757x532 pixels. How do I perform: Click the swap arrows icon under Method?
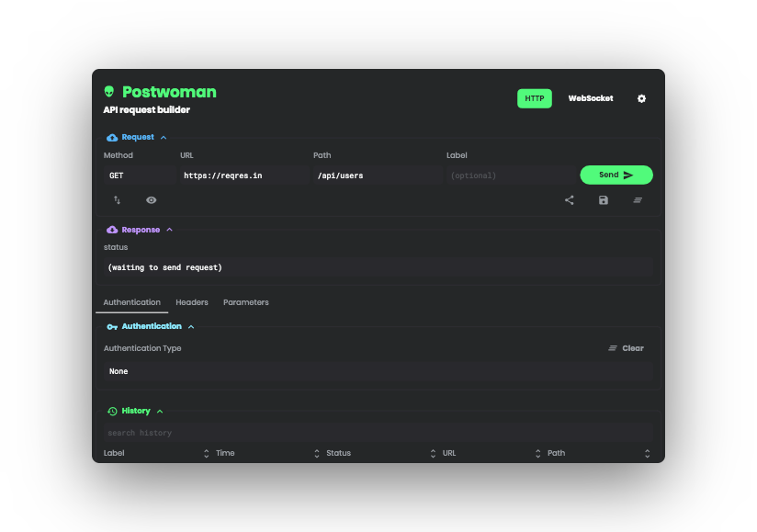pyautogui.click(x=117, y=200)
